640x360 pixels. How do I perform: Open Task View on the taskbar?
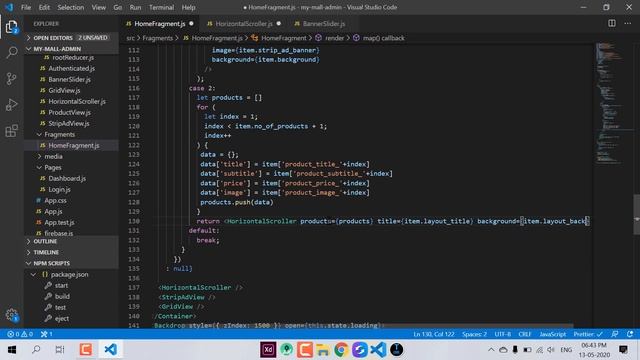coord(60,349)
